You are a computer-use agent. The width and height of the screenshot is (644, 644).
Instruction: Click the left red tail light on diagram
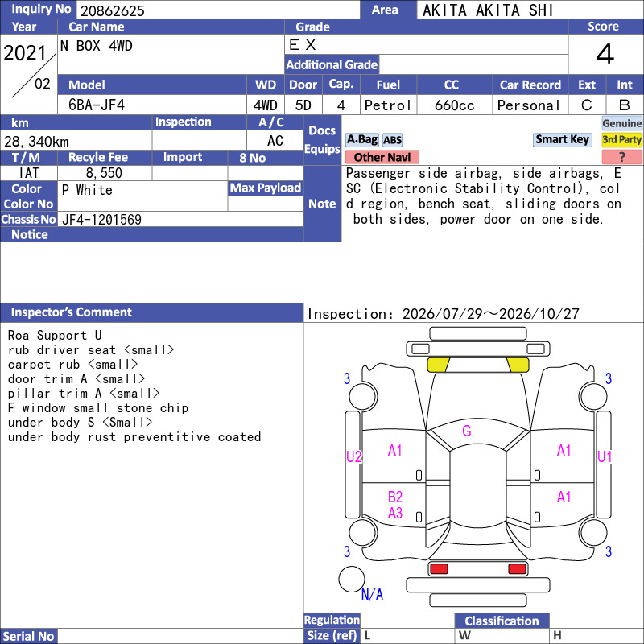439,569
